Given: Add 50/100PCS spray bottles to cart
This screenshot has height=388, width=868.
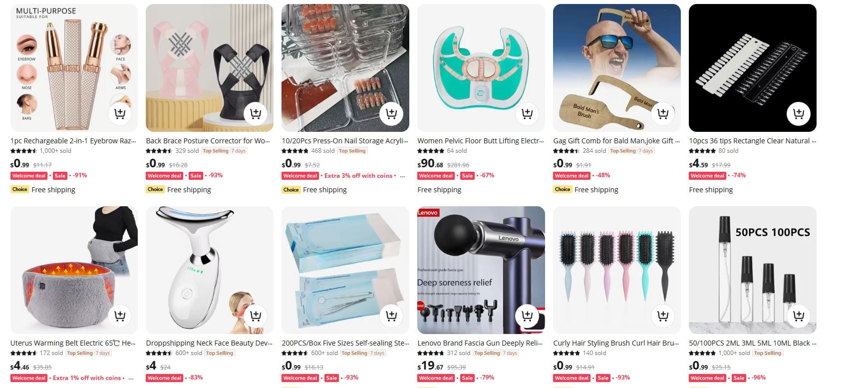Looking at the screenshot, I should (799, 316).
